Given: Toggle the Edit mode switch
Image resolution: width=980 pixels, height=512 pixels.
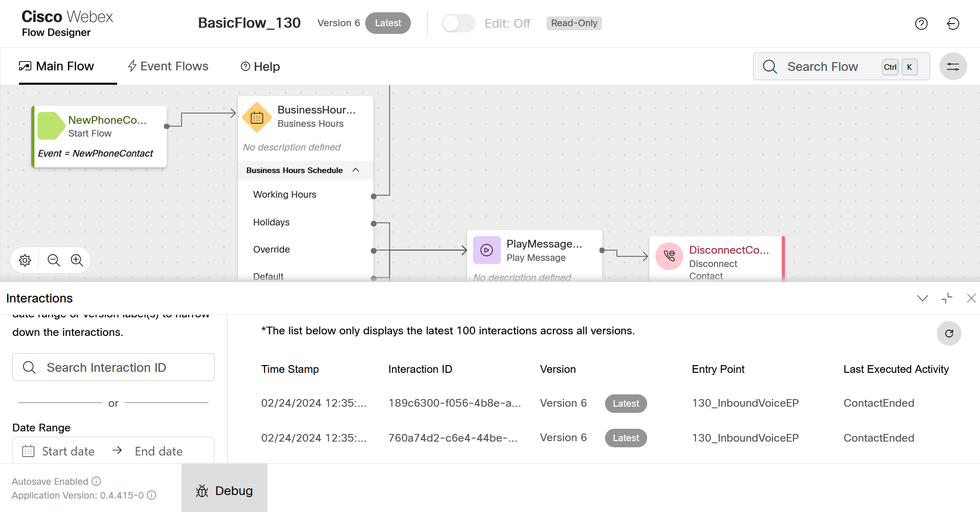Looking at the screenshot, I should [458, 23].
